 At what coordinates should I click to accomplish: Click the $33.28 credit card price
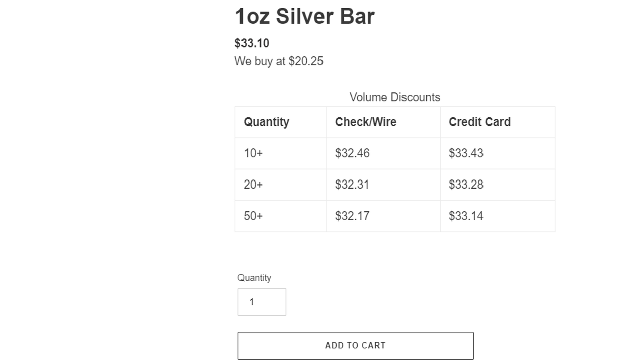point(466,185)
